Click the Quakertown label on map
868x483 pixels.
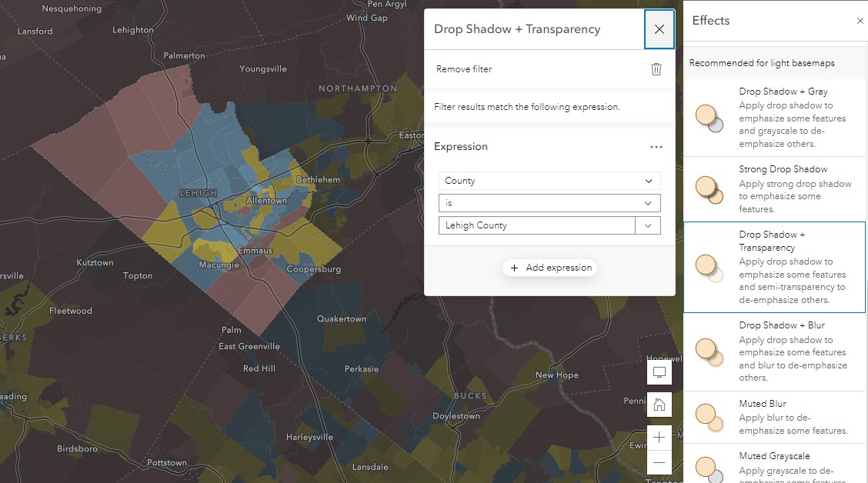pyautogui.click(x=342, y=319)
